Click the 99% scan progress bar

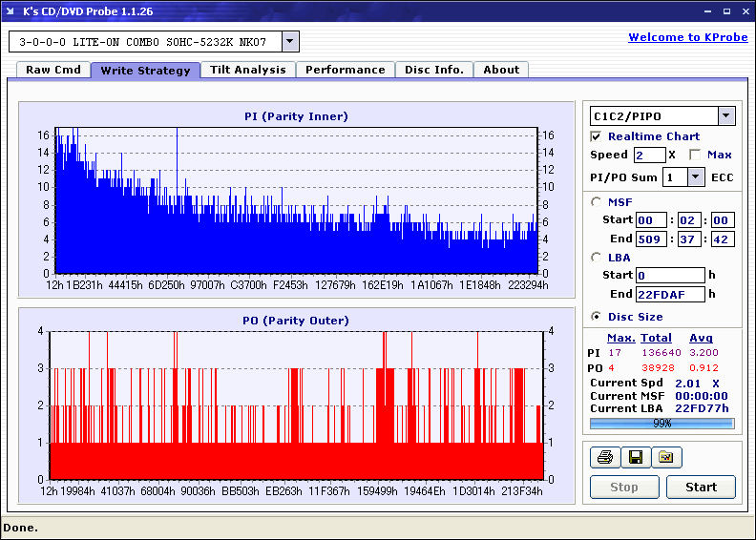(x=661, y=423)
